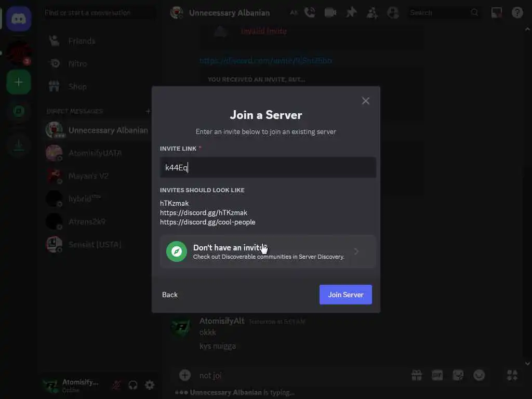Open pinned messages icon
Viewport: 532px width, 399px height.
tap(351, 13)
